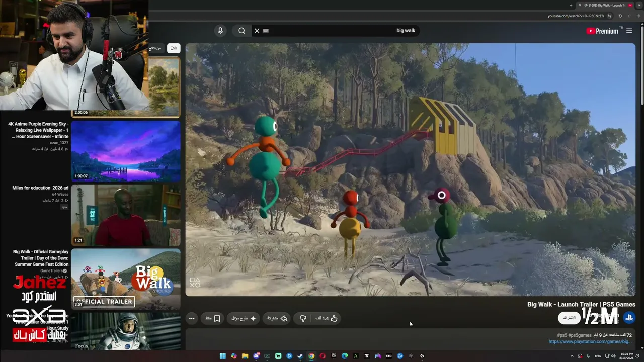Go back with the browser back arrow

point(639,16)
